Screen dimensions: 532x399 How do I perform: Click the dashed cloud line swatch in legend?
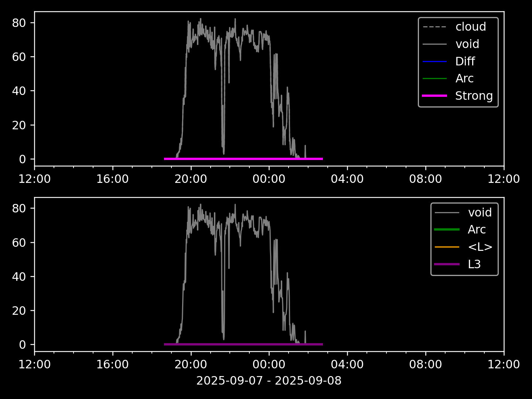pyautogui.click(x=434, y=27)
